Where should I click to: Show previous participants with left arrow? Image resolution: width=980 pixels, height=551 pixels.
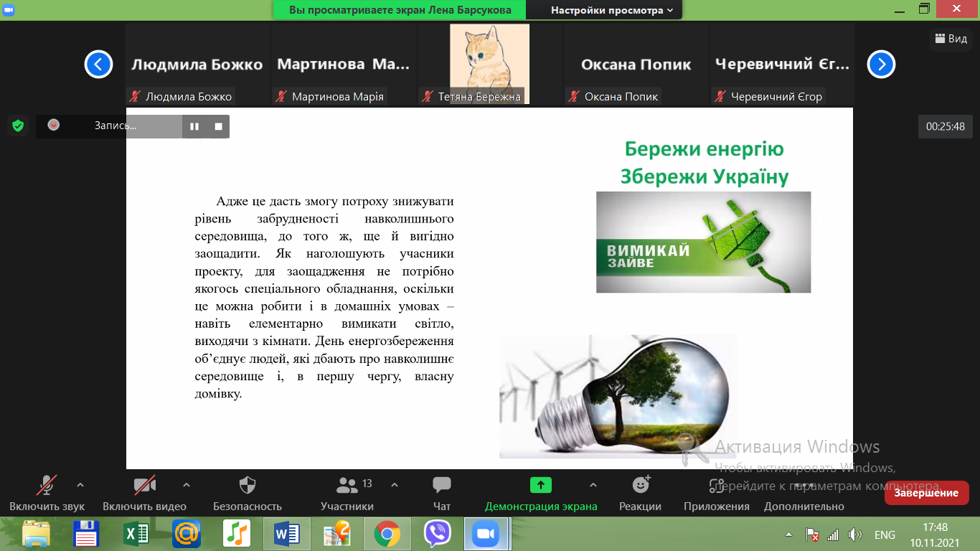(98, 65)
